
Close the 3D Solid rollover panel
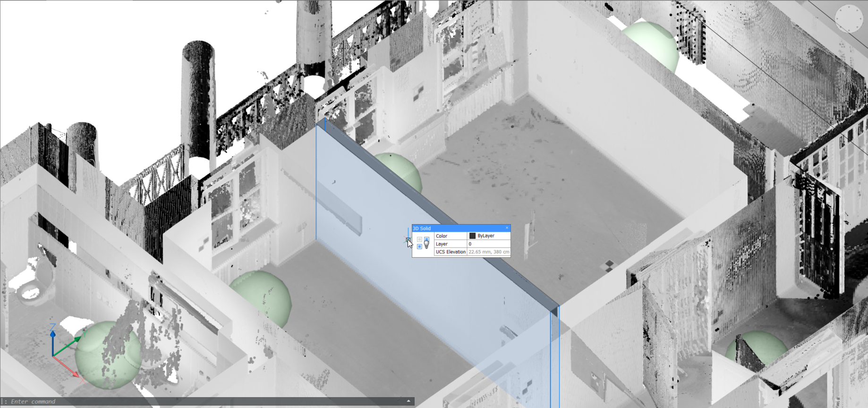tap(507, 228)
